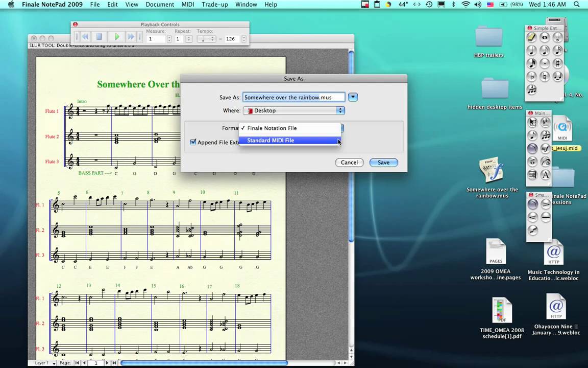This screenshot has height=368, width=588.
Task: Open the tempo note-value dropdown in Playback Controls
Action: (x=206, y=39)
